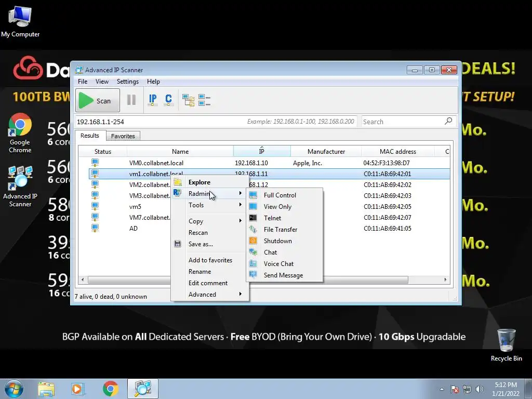Screen dimensions: 532x399
Task: Click the computer status icon for VM0.collabnet.local
Action: 95,163
